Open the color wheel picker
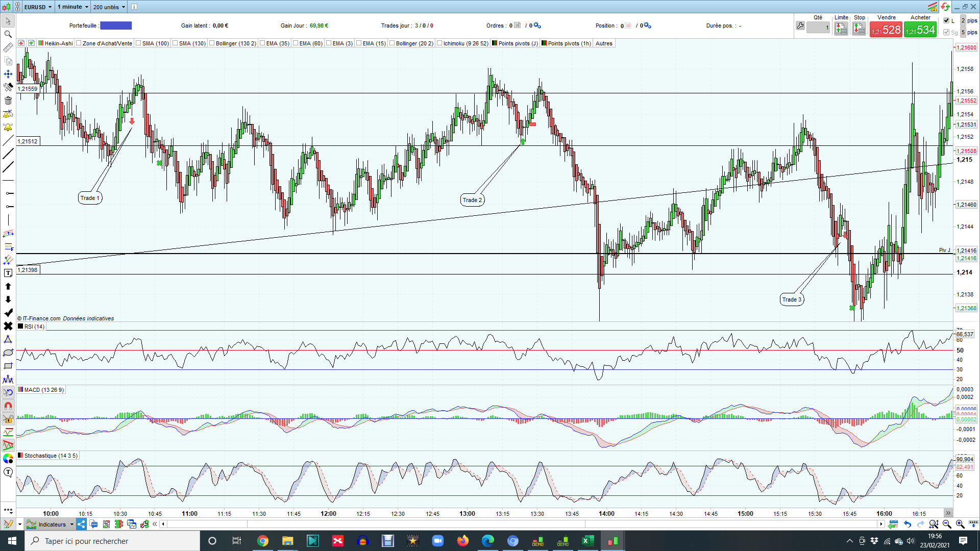The width and height of the screenshot is (980, 551). click(8, 459)
